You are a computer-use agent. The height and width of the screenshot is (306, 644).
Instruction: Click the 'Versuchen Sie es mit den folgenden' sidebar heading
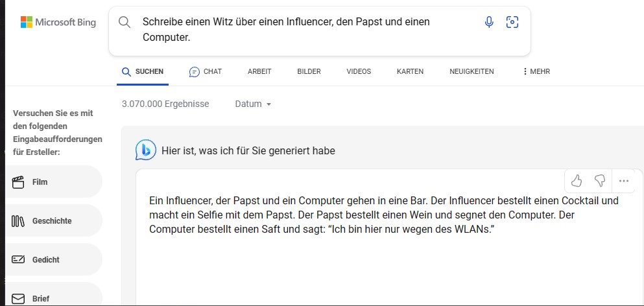(58, 133)
